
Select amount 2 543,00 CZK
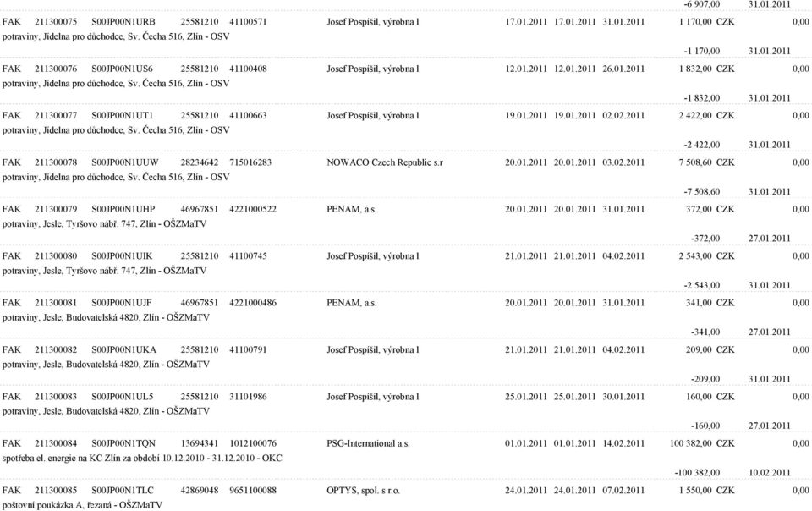pos(706,255)
